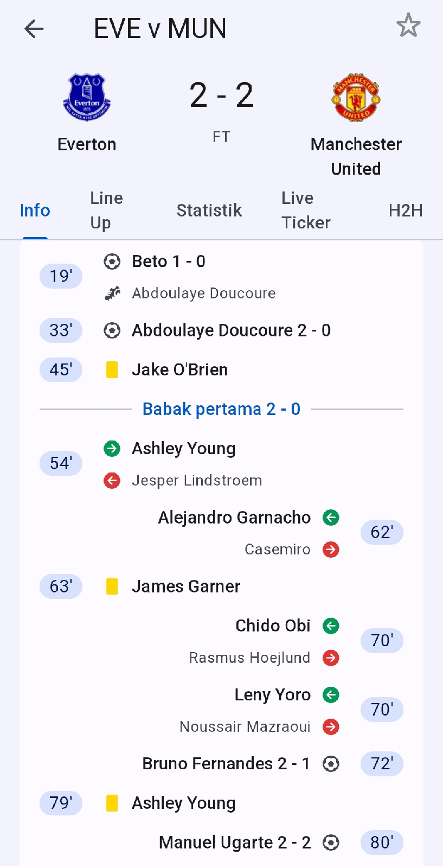Tap the goal ball icon beside Beto
Image resolution: width=443 pixels, height=868 pixels.
(x=112, y=261)
